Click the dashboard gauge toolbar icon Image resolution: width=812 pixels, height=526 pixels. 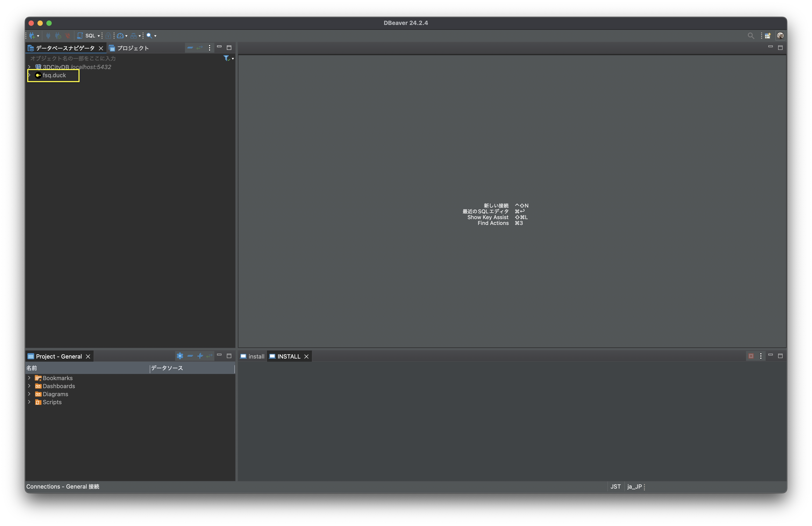coord(120,35)
